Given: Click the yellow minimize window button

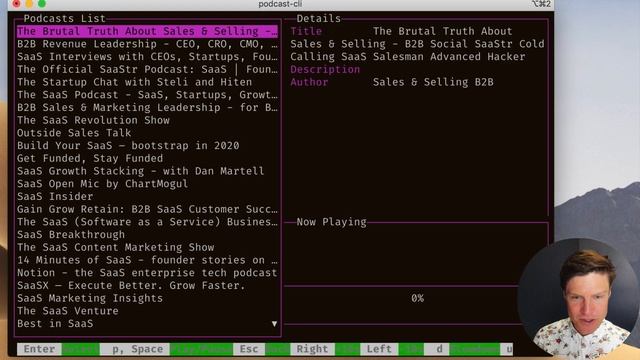Looking at the screenshot, I should point(29,4).
